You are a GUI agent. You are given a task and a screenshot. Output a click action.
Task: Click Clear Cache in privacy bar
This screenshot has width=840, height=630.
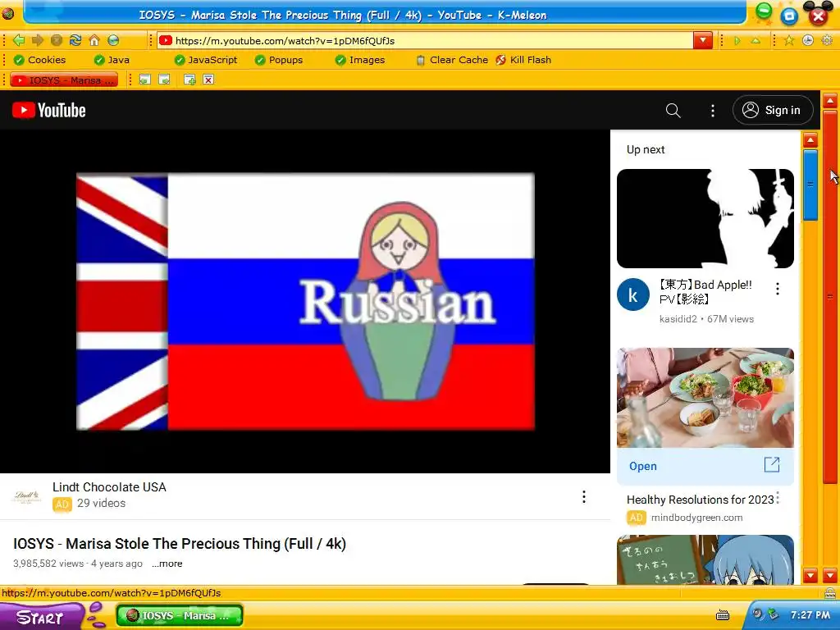point(452,60)
